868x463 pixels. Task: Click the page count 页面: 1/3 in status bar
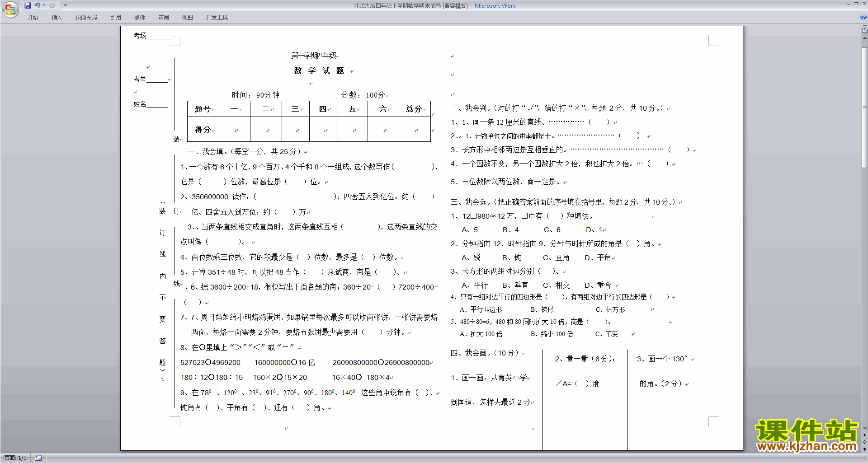click(15, 458)
